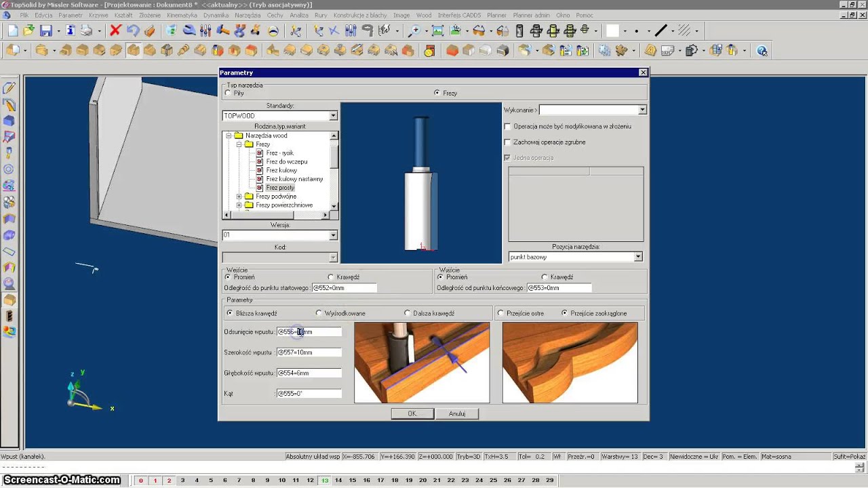Open the Pomoc menu

point(585,15)
